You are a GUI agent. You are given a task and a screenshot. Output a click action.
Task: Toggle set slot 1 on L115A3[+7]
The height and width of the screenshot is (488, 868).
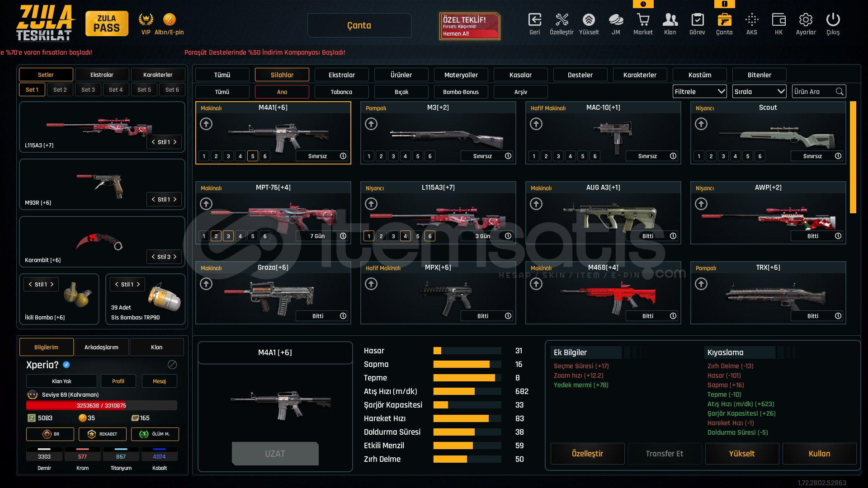[x=369, y=236]
